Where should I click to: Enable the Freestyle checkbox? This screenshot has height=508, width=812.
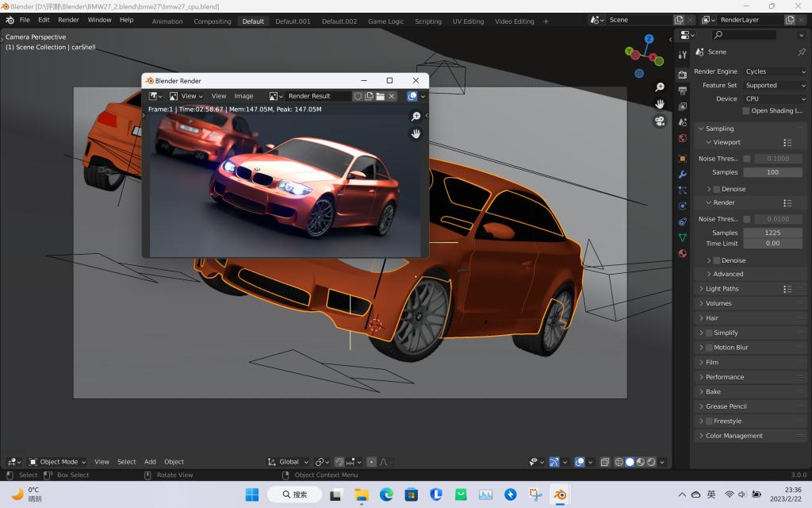[x=709, y=421]
